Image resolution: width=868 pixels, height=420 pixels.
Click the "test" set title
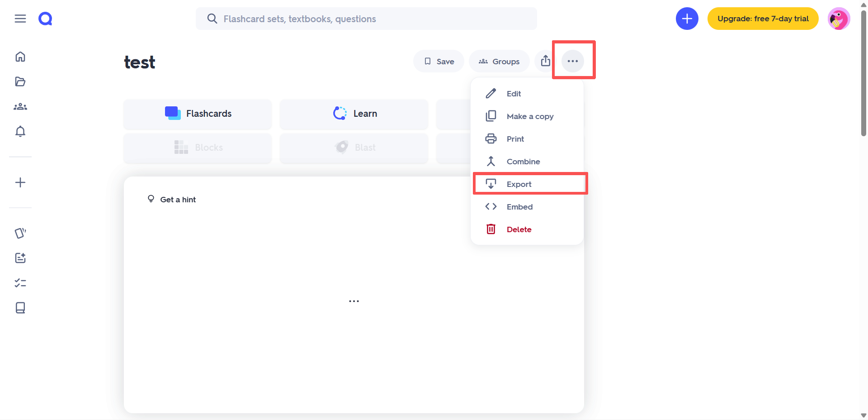(140, 62)
